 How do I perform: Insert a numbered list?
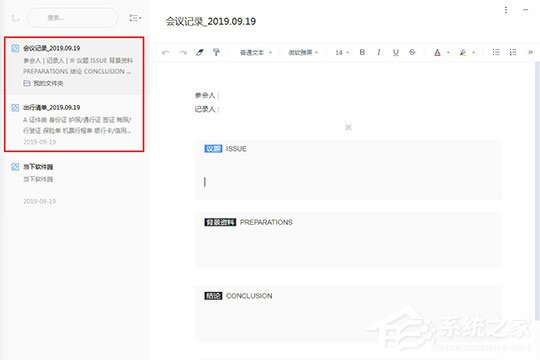click(x=513, y=52)
